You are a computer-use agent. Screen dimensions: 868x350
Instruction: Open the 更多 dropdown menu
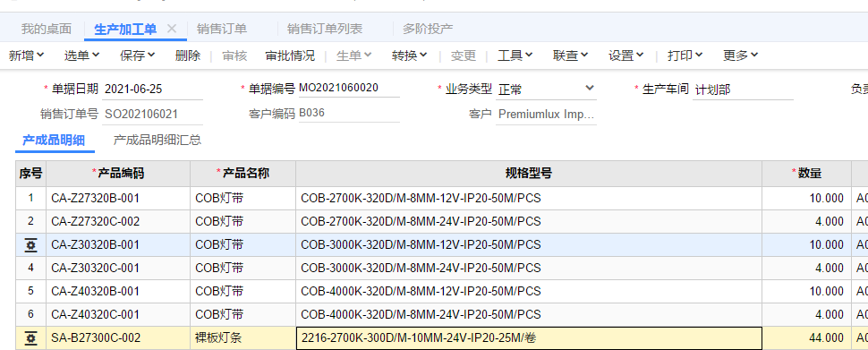click(x=740, y=55)
